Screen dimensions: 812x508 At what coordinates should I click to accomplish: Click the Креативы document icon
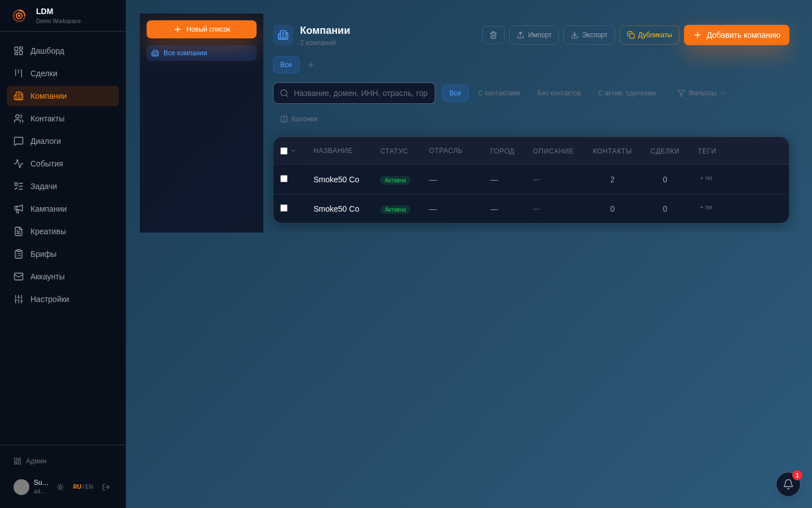[x=19, y=231]
